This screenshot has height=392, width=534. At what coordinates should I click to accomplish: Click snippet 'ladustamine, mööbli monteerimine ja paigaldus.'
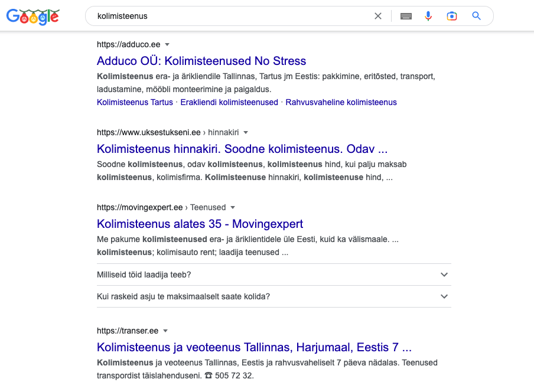[x=184, y=90]
